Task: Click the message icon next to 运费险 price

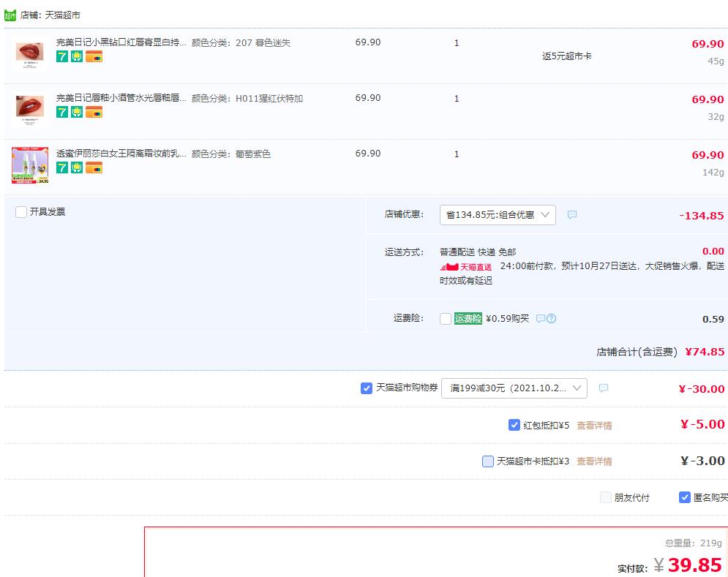Action: coord(541,318)
